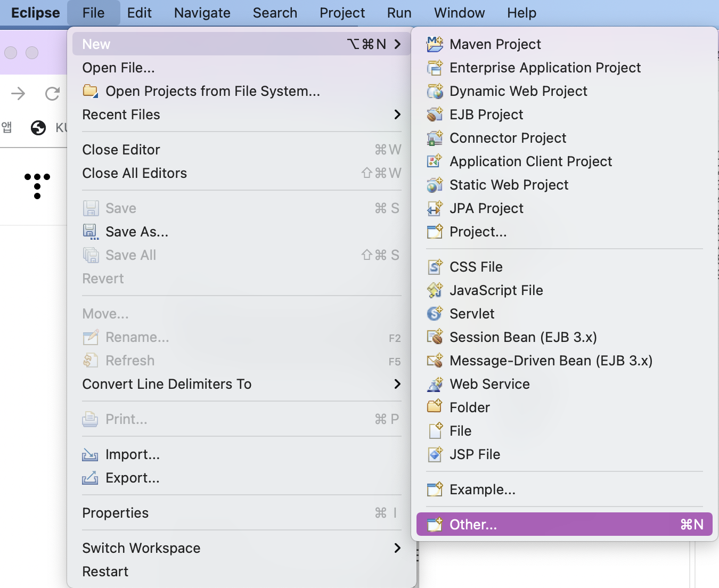Click the new Folder icon
Viewport: 719px width, 588px height.
pyautogui.click(x=435, y=407)
